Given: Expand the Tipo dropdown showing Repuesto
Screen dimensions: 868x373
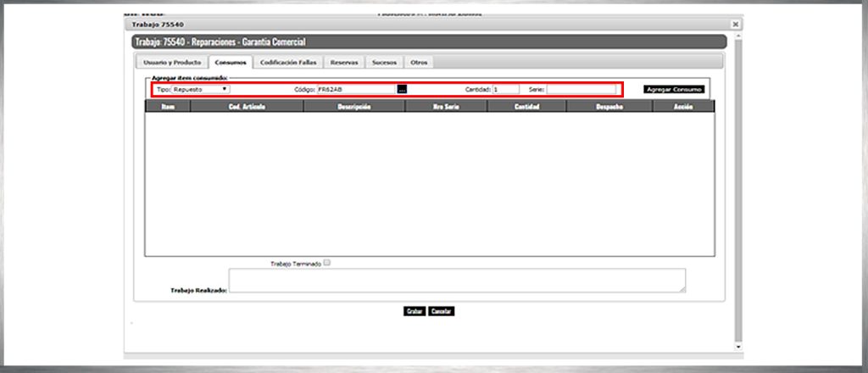Looking at the screenshot, I should tap(200, 89).
